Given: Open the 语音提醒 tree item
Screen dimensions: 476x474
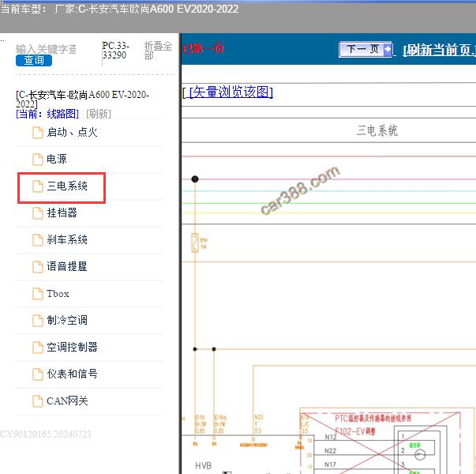Looking at the screenshot, I should (x=67, y=266).
